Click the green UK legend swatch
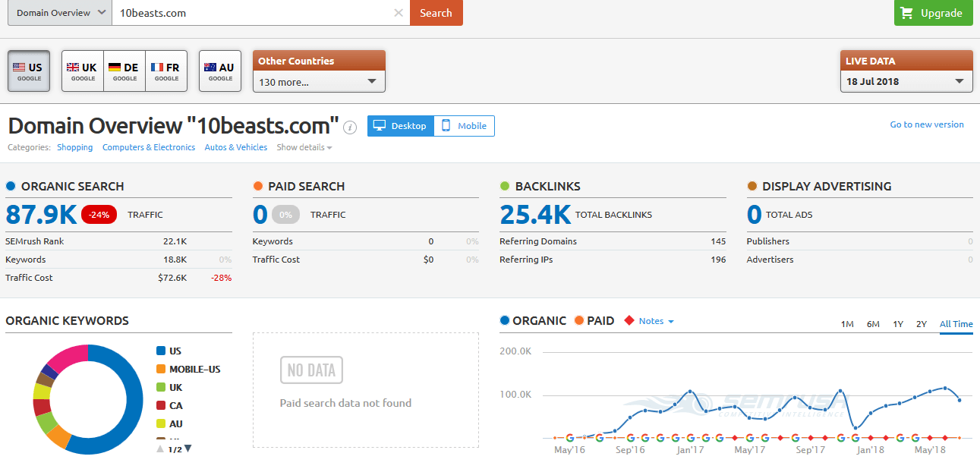 160,387
